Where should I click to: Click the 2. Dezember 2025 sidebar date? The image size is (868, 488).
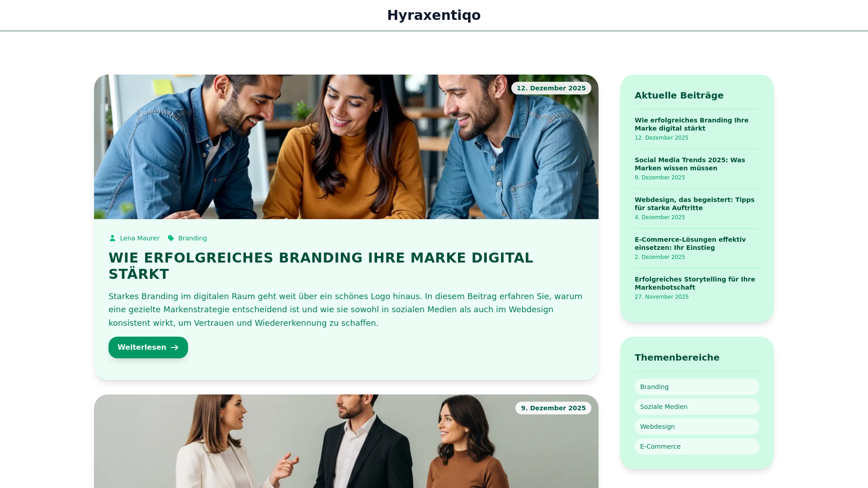(660, 257)
